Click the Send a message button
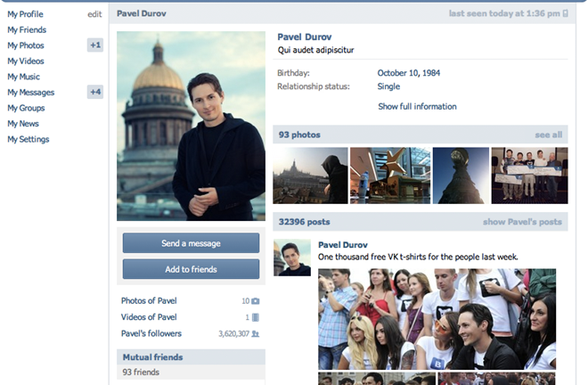This screenshot has width=588, height=385. tap(191, 243)
